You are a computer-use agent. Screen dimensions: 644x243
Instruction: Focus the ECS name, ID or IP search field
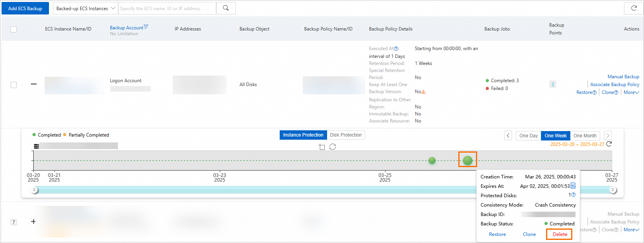tap(167, 8)
